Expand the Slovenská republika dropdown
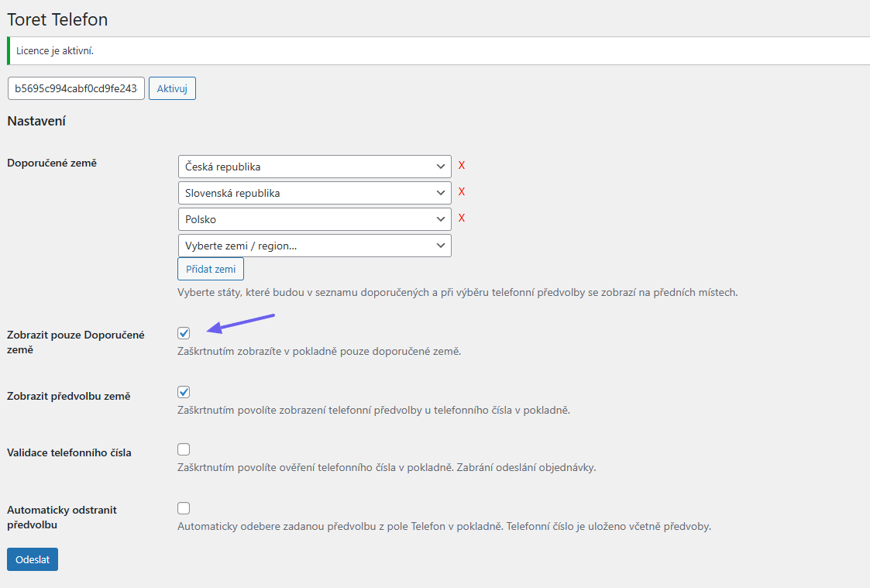The width and height of the screenshot is (870, 588). point(314,193)
